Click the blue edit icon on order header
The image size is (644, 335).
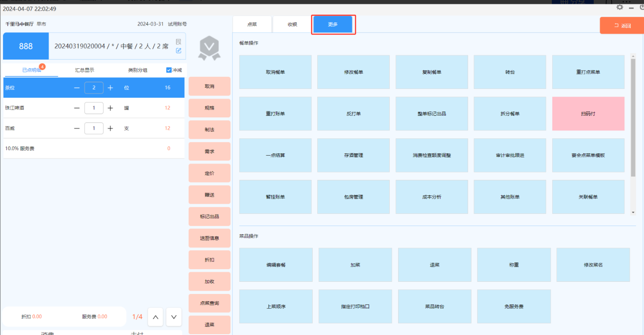pos(178,51)
